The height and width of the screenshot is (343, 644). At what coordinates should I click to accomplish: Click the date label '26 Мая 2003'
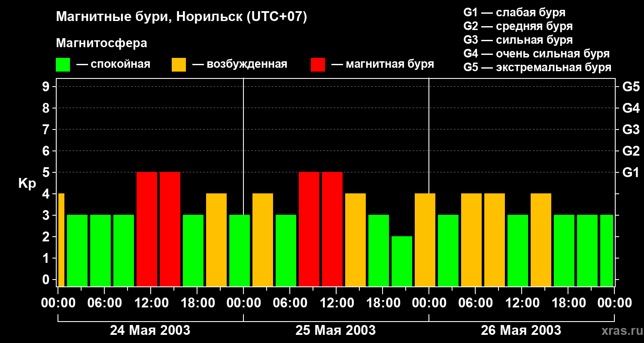click(521, 330)
